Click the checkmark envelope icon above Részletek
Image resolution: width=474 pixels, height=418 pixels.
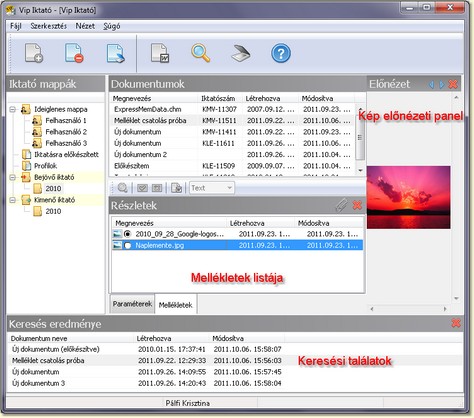(x=142, y=188)
